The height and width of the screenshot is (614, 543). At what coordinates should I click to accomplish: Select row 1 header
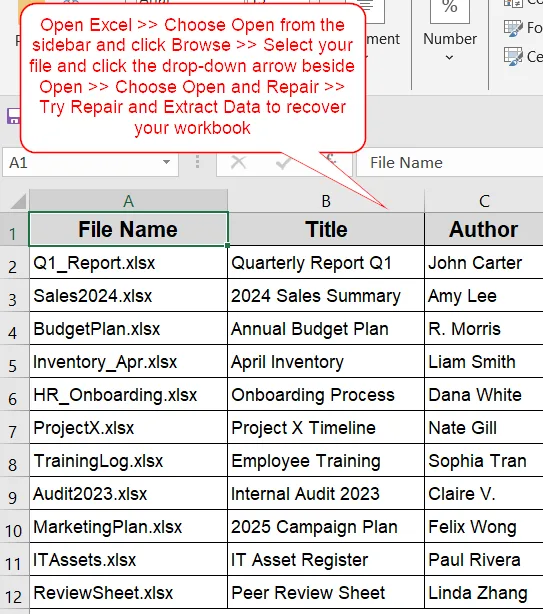tap(14, 229)
